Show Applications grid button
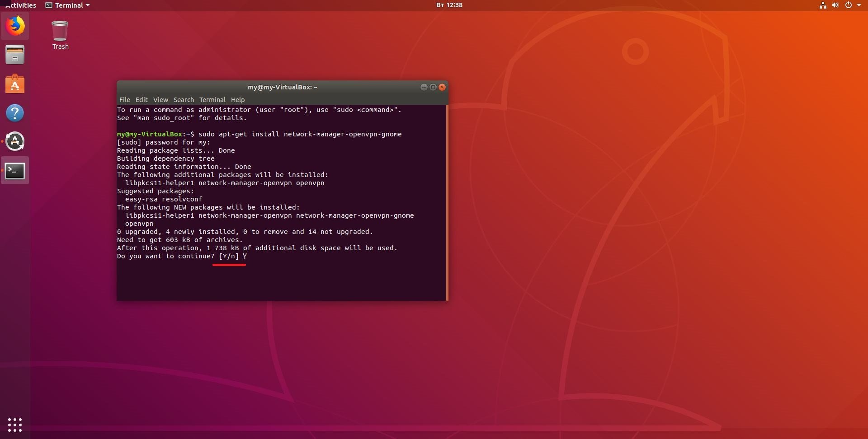868x439 pixels. coord(15,425)
